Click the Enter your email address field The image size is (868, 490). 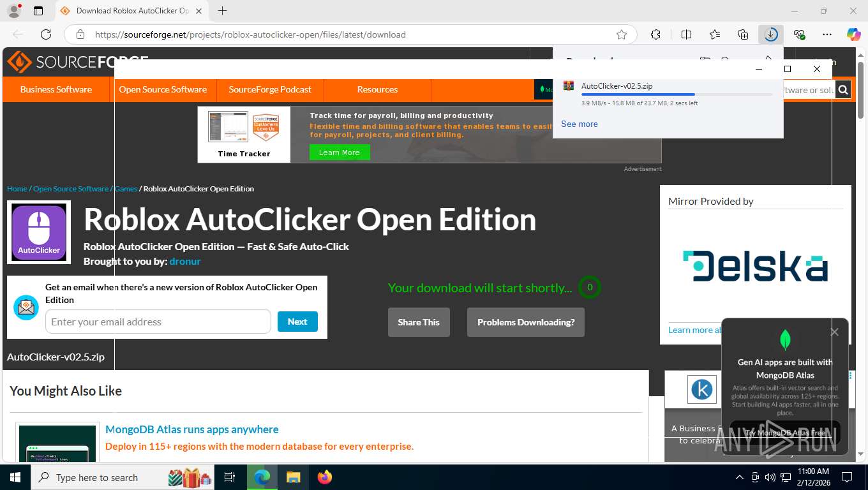(x=158, y=322)
